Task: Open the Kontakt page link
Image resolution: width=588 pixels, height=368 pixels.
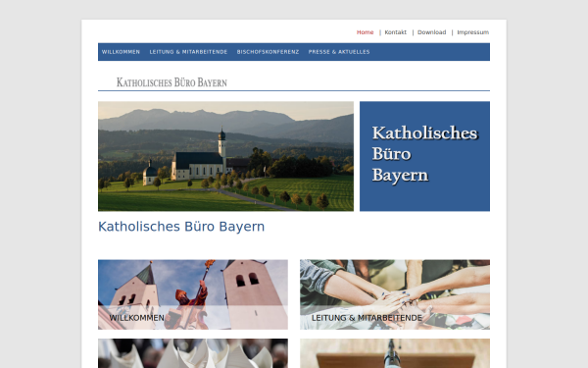Action: click(x=395, y=32)
